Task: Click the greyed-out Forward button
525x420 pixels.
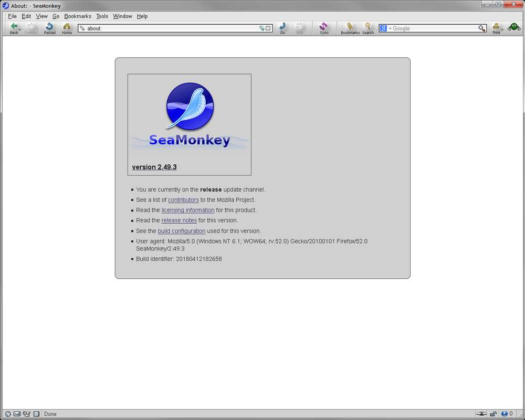Action: coord(31,28)
